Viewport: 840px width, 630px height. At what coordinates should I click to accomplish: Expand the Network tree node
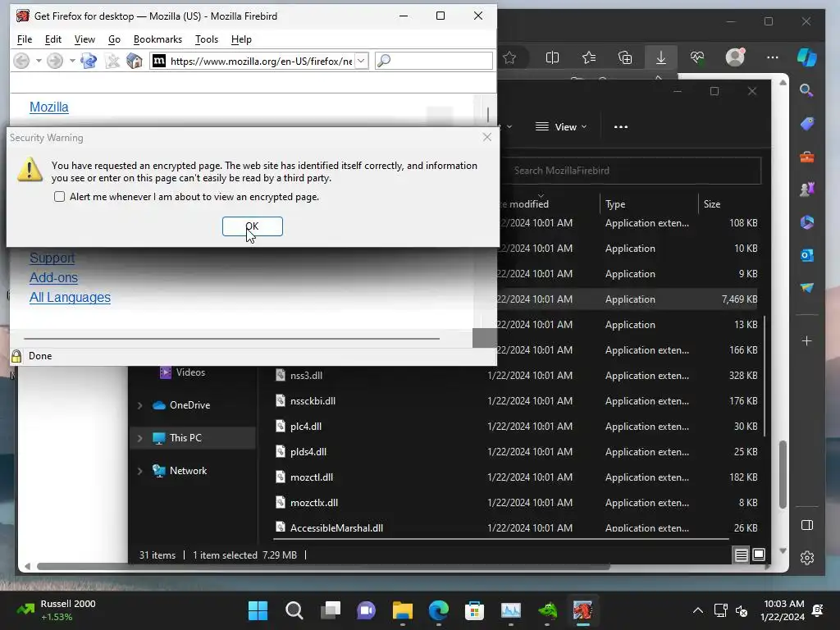tap(139, 471)
